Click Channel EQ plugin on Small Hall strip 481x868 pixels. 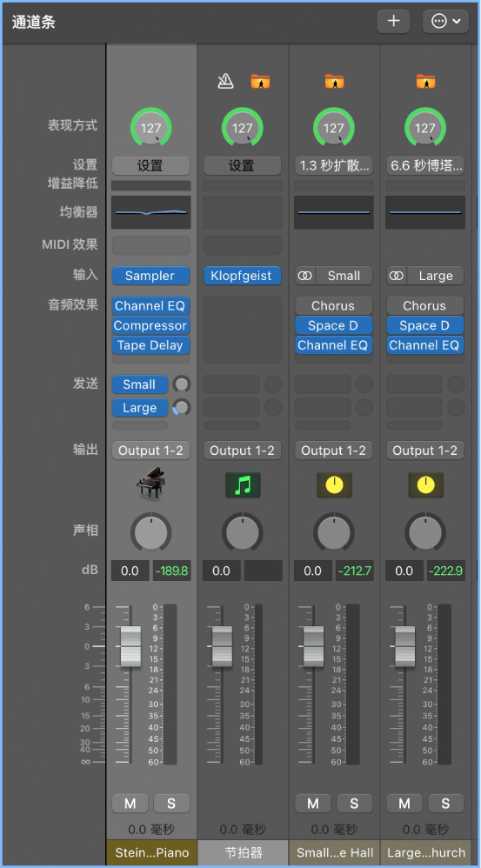334,345
